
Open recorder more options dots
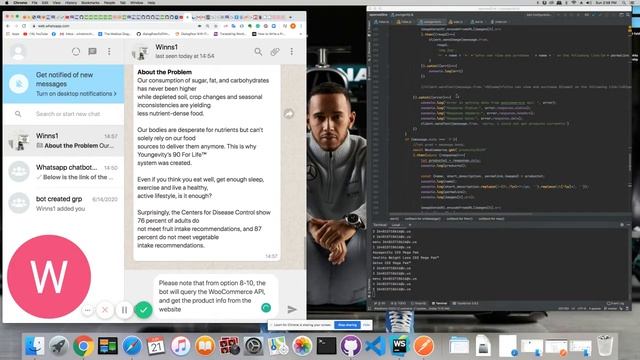[x=88, y=310]
